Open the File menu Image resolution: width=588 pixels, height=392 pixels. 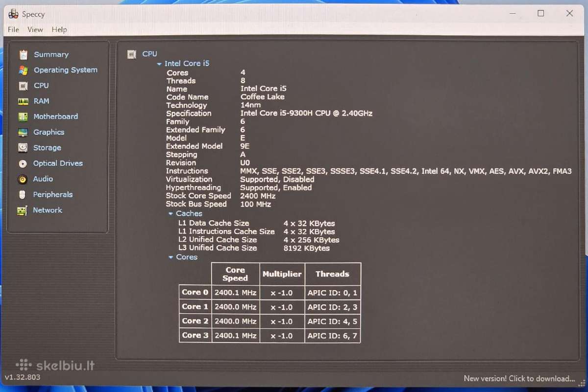click(x=13, y=29)
